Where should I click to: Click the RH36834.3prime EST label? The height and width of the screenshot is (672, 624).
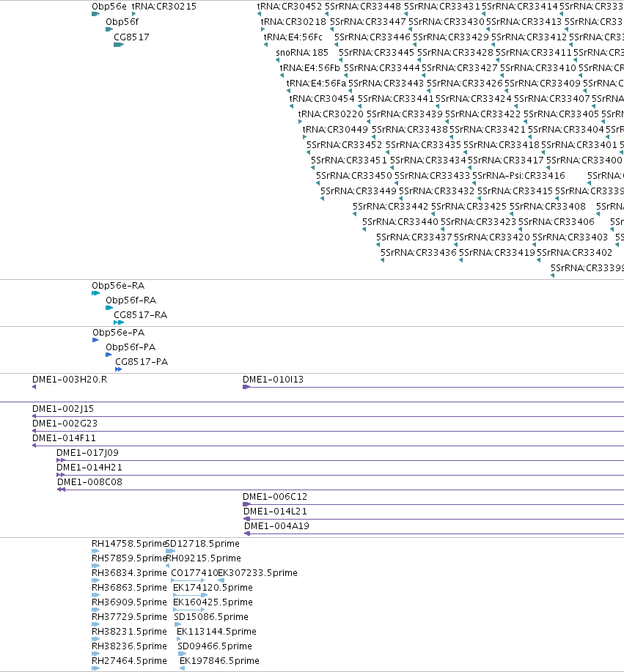click(x=129, y=573)
